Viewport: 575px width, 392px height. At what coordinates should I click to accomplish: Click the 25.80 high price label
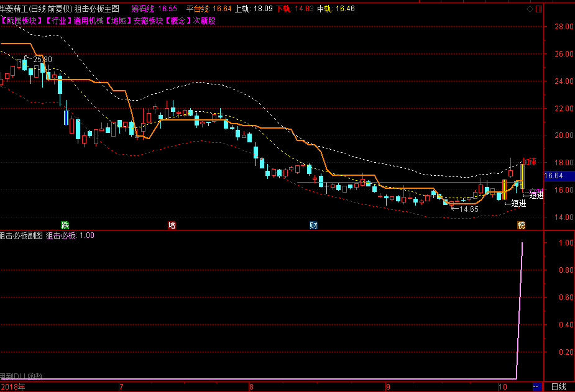tap(42, 60)
